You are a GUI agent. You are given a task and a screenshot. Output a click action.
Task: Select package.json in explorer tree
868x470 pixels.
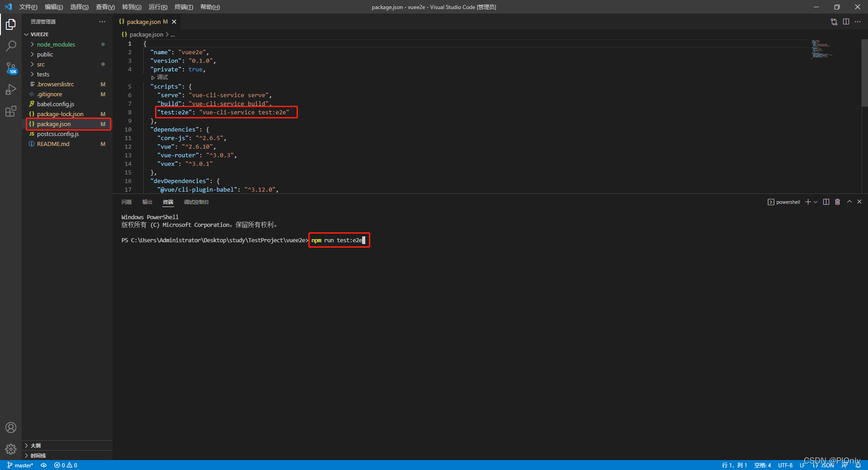(67, 124)
